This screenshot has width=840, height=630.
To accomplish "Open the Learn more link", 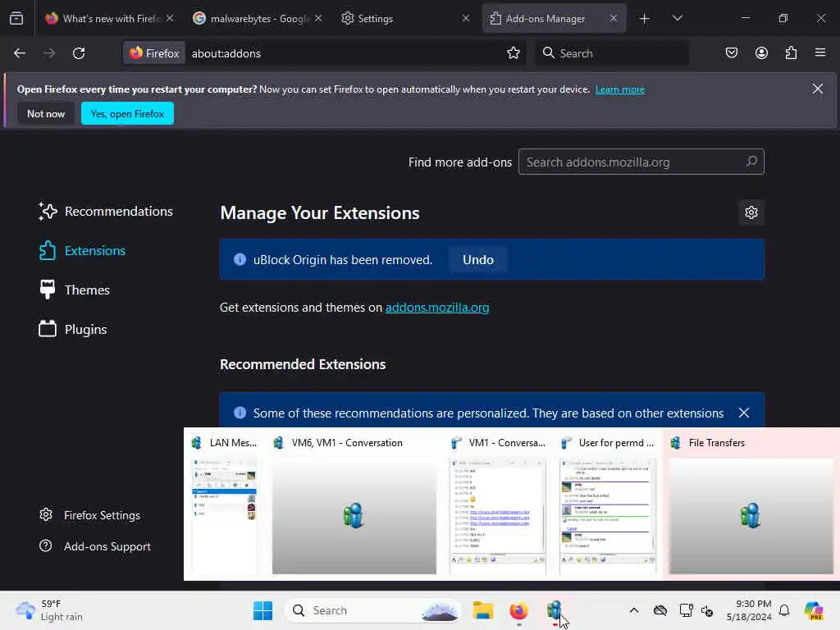I will tap(620, 89).
